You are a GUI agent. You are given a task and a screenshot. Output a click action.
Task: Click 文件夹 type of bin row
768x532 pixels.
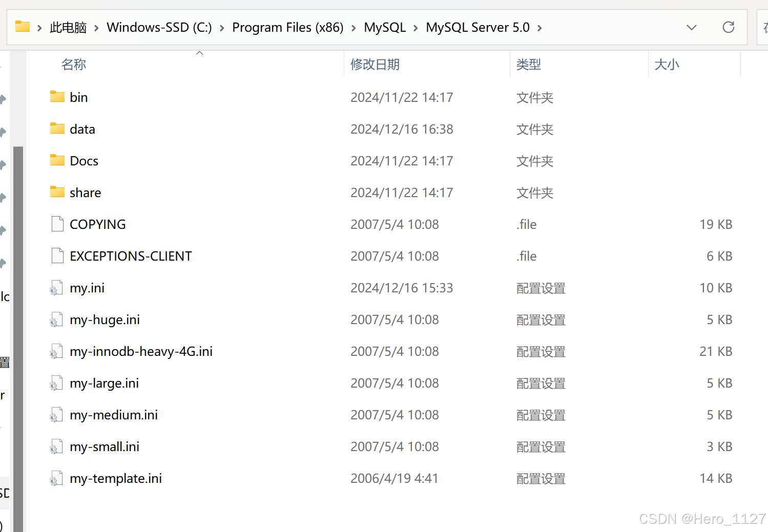pyautogui.click(x=535, y=97)
